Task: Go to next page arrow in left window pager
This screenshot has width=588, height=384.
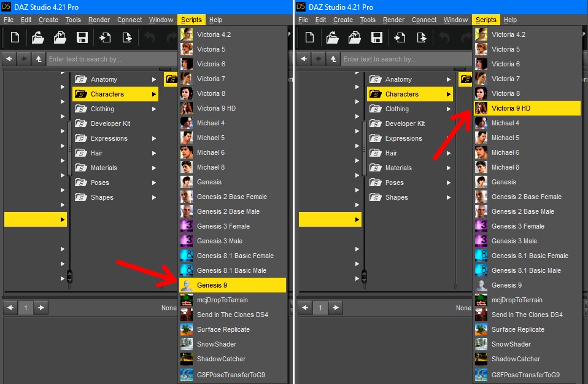Action: click(41, 308)
